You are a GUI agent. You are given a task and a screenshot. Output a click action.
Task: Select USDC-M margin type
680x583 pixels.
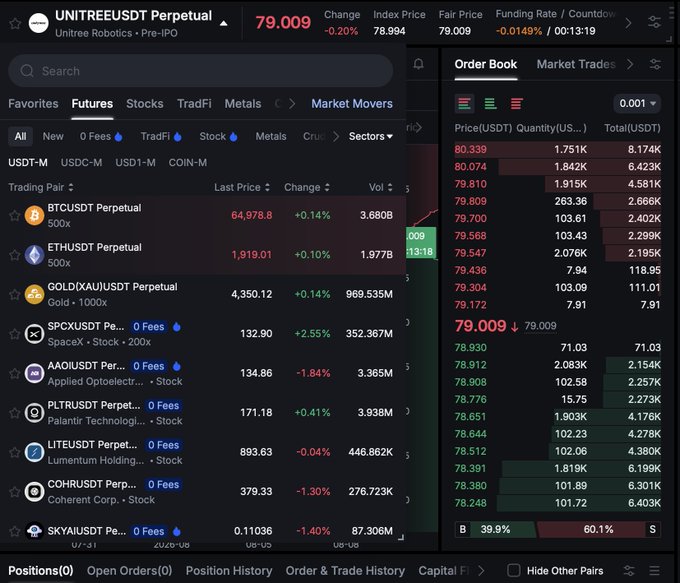point(82,163)
